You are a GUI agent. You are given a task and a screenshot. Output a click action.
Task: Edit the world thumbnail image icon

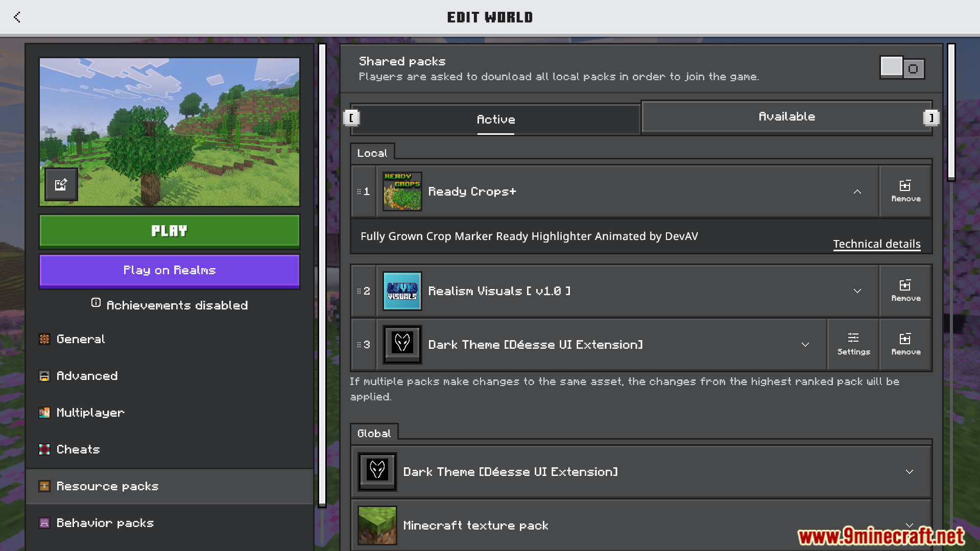click(61, 184)
